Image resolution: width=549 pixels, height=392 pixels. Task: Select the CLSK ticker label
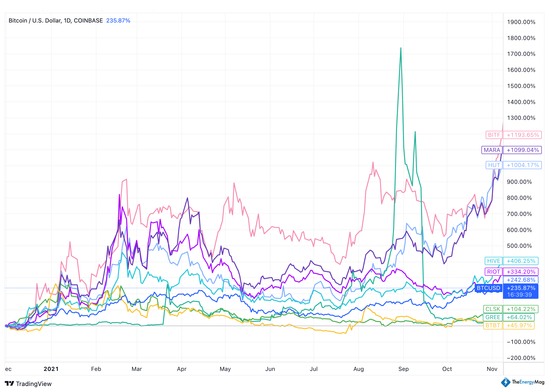coord(492,309)
